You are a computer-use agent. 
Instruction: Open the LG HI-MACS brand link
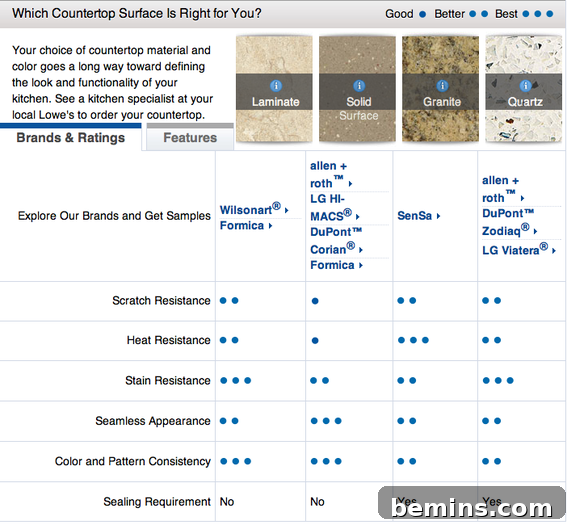pos(334,208)
